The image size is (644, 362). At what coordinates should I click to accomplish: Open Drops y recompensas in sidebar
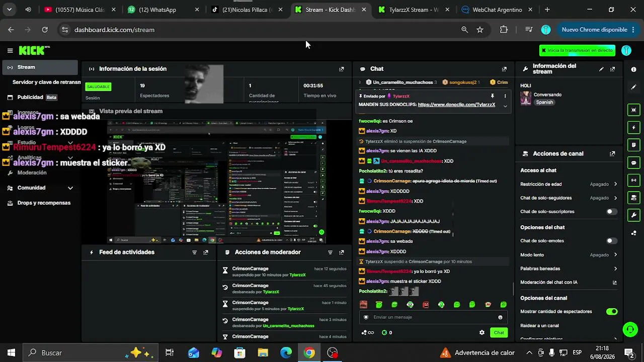40,203
